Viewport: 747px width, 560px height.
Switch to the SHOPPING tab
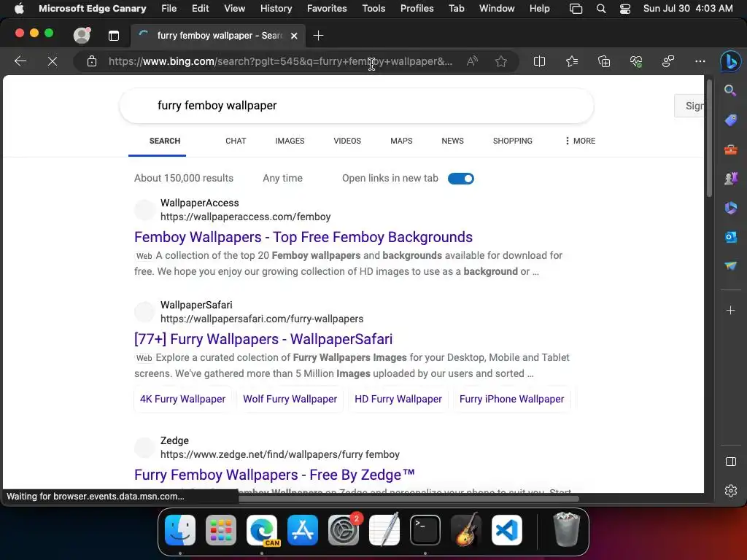(513, 141)
